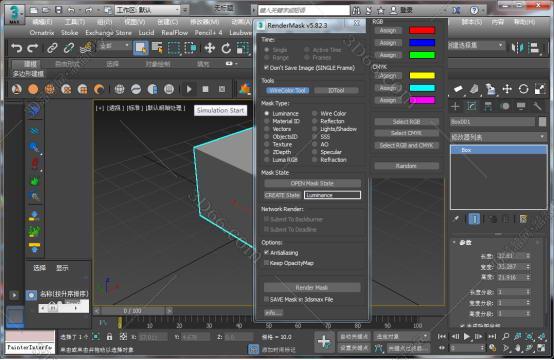The height and width of the screenshot is (360, 554).
Task: Open Select by Name tool
Action: point(157,48)
